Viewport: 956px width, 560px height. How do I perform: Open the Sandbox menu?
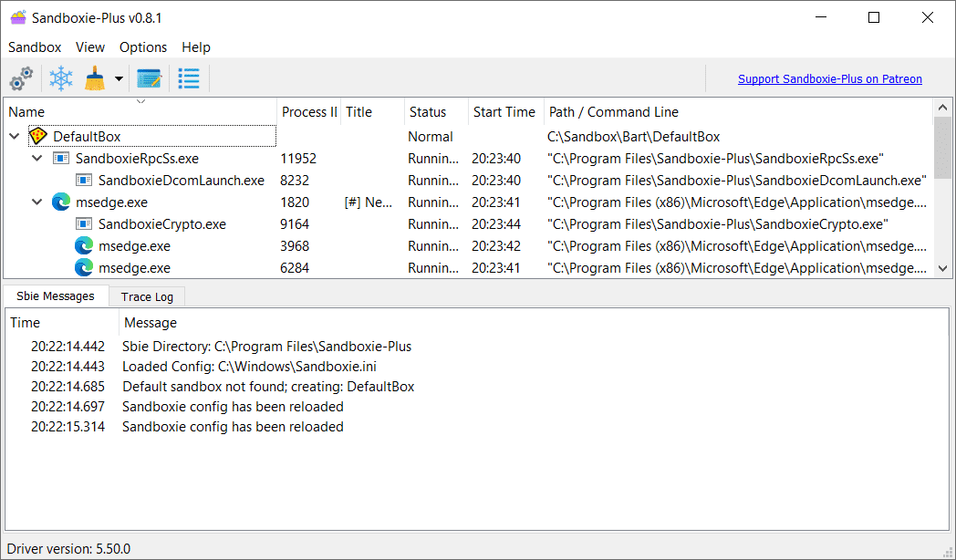tap(35, 47)
